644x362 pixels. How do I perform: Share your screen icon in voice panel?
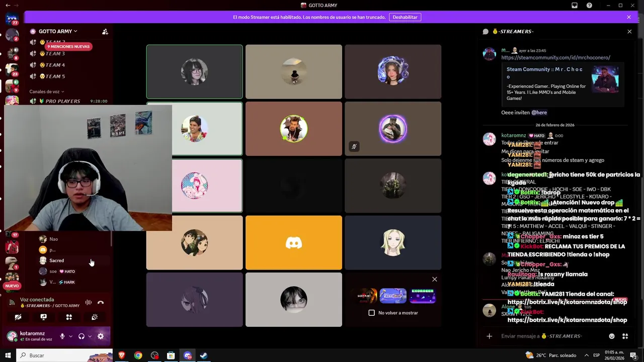pos(43,317)
